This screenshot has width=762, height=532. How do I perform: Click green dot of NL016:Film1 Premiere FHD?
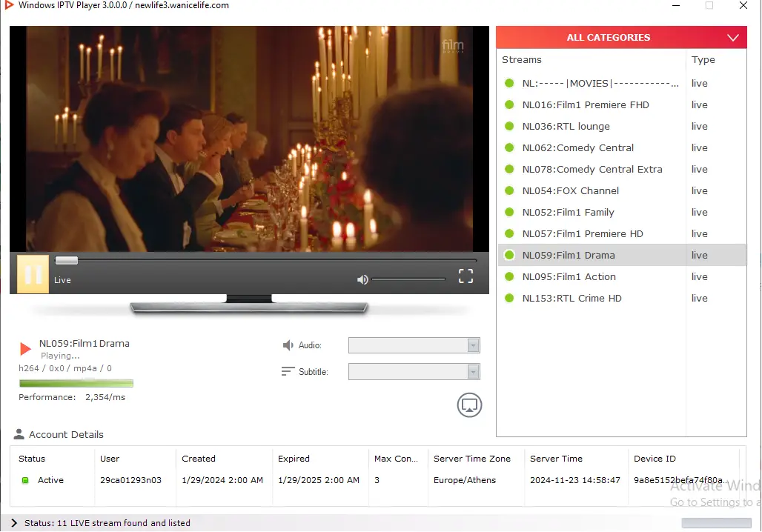coord(509,104)
